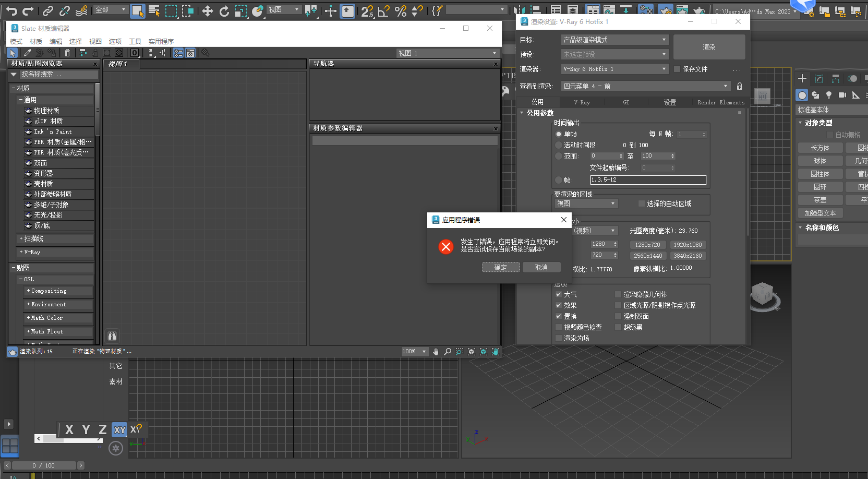The image size is (868, 479).
Task: Click the 按名称搜索 search field
Action: coord(58,74)
